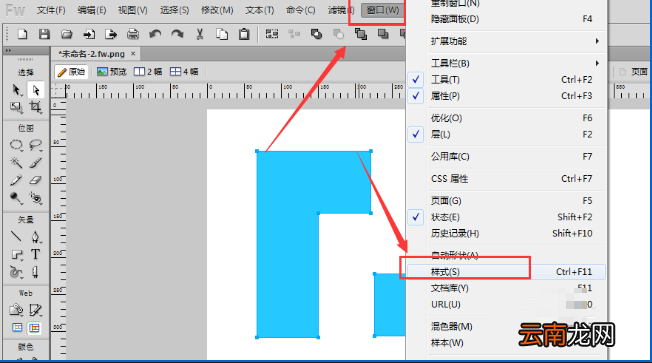Choose 样式(S) from Window menu
Viewport: 652px width, 363px height.
[x=506, y=272]
